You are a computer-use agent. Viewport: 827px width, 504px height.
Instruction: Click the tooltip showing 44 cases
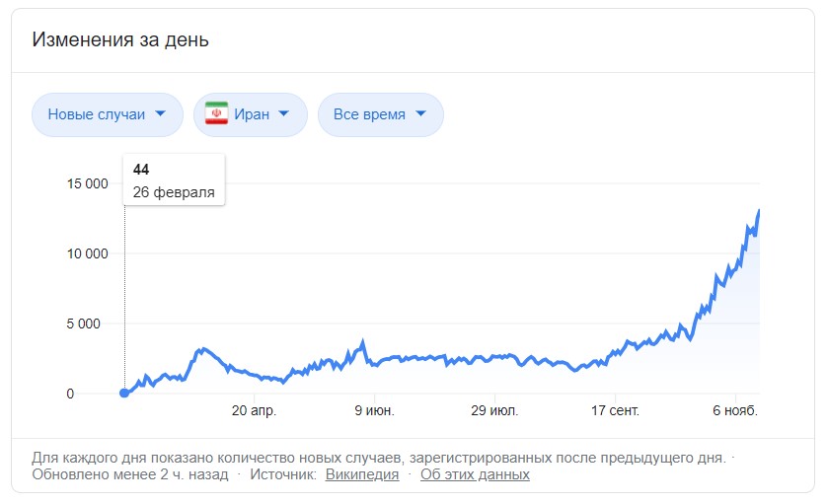click(174, 180)
